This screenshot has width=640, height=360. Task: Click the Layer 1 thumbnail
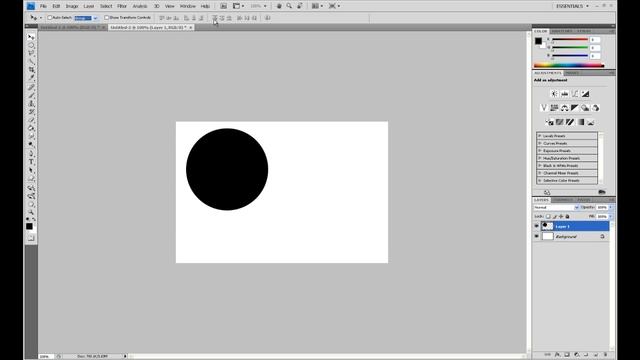click(547, 226)
